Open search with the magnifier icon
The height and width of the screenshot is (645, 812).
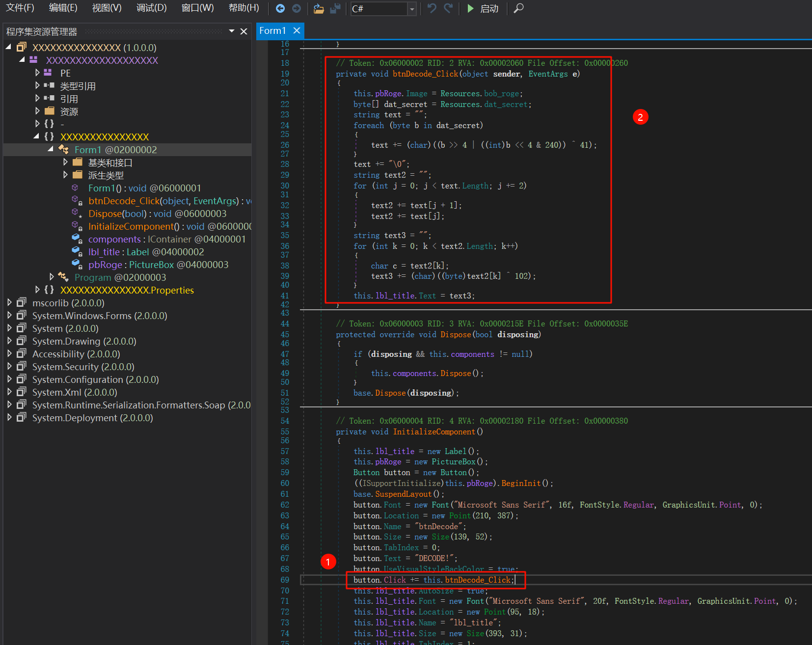[x=518, y=8]
